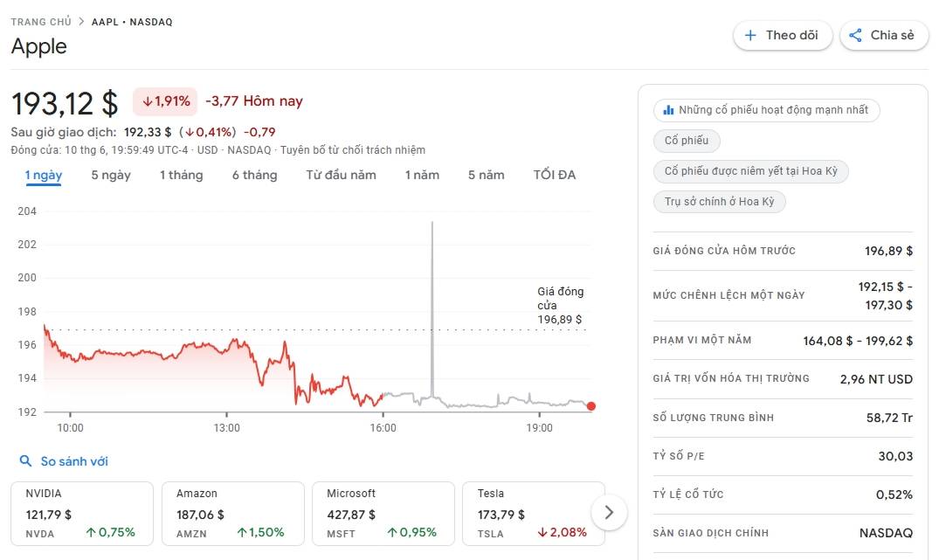The width and height of the screenshot is (939, 560).
Task: Click the green up arrow on NVIDIA card
Action: coord(91,532)
